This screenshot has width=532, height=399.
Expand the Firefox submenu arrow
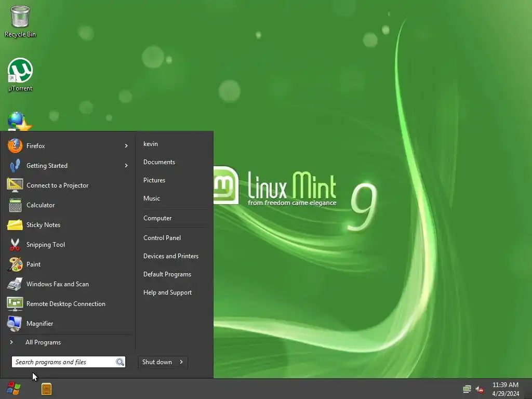pyautogui.click(x=126, y=146)
